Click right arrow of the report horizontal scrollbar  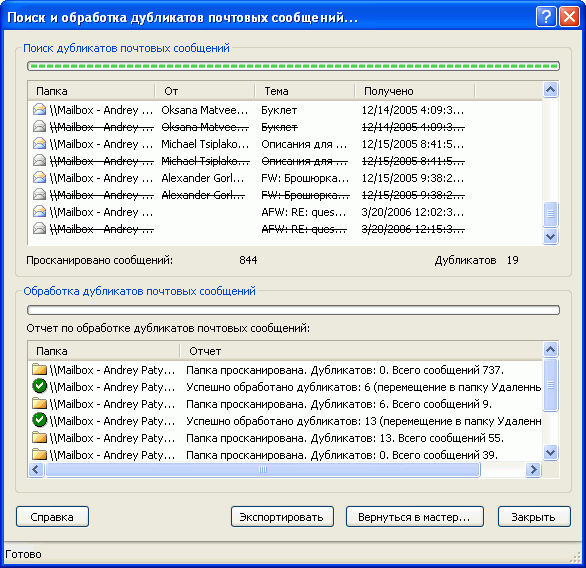[x=534, y=469]
